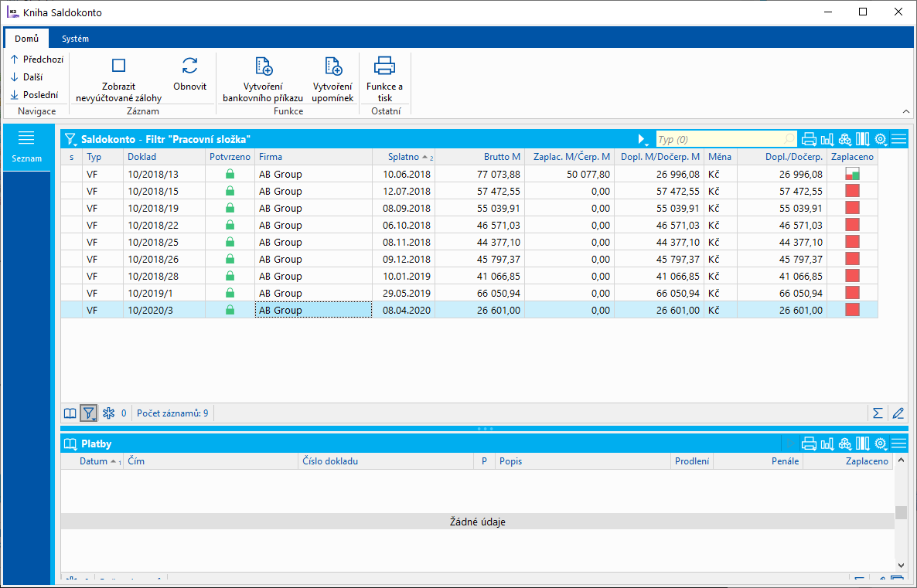Click the Vytvoření bankovního příkazu icon
Viewport: 917px width, 588px height.
[263, 66]
